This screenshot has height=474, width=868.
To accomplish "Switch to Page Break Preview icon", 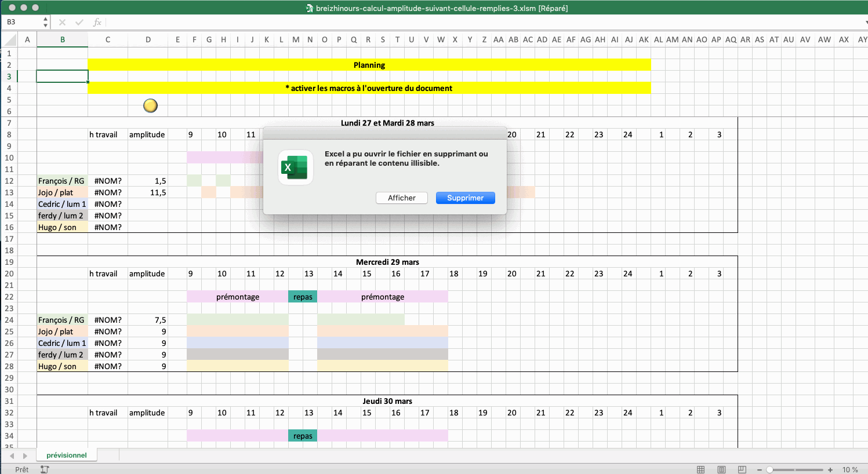I will [742, 469].
